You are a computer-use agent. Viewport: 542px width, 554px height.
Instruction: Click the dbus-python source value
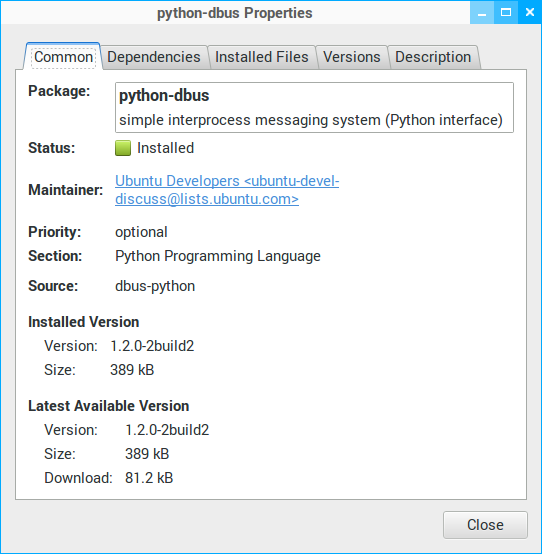point(155,286)
